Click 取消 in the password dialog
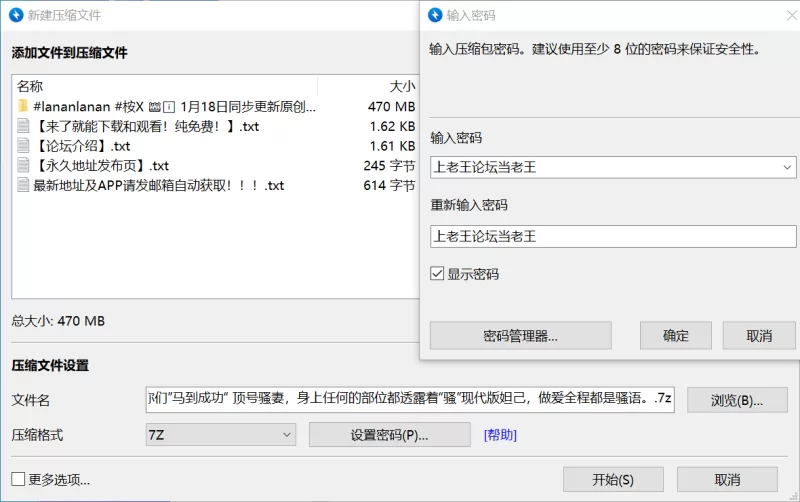The width and height of the screenshot is (800, 502). click(759, 336)
